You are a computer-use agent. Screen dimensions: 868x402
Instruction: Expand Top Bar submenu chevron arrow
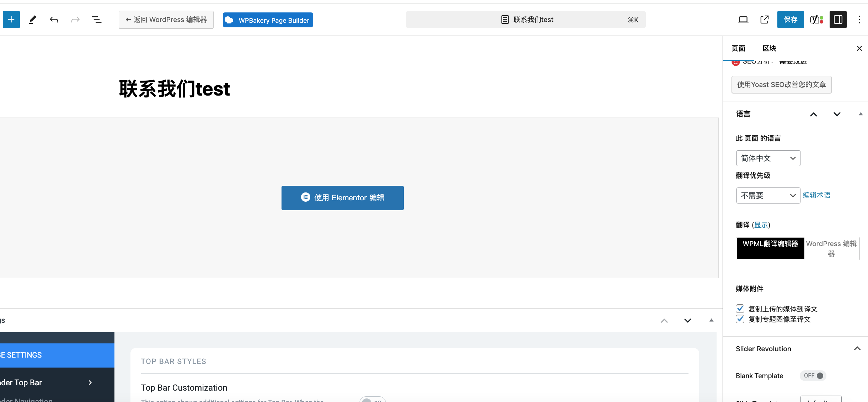[x=90, y=382]
